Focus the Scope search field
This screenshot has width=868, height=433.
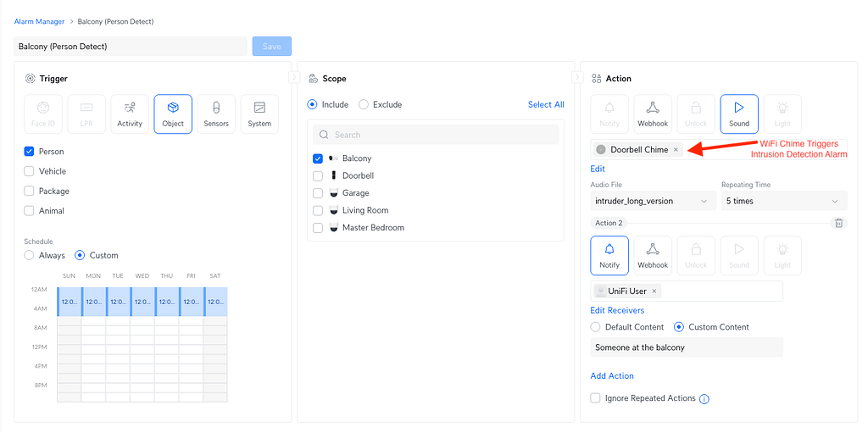coord(436,135)
